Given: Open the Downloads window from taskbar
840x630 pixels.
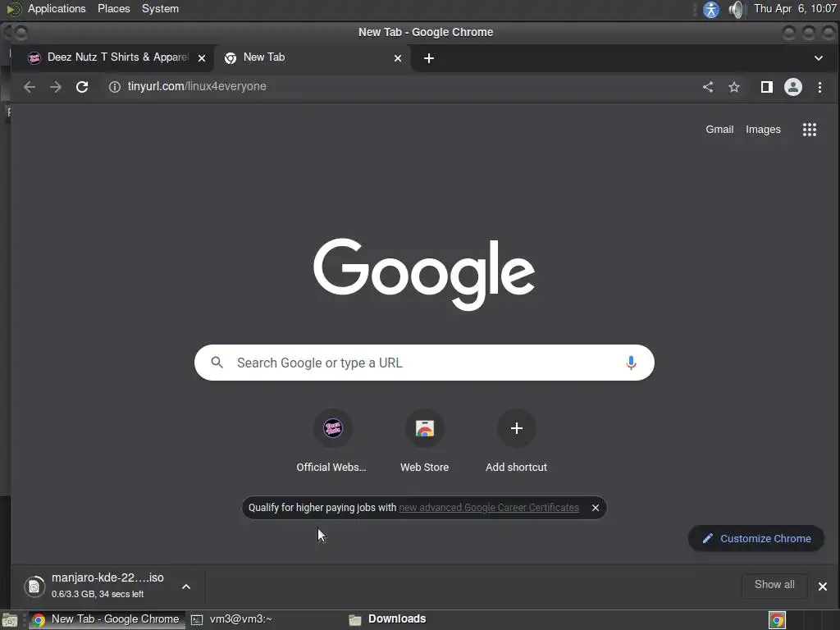Looking at the screenshot, I should (388, 620).
